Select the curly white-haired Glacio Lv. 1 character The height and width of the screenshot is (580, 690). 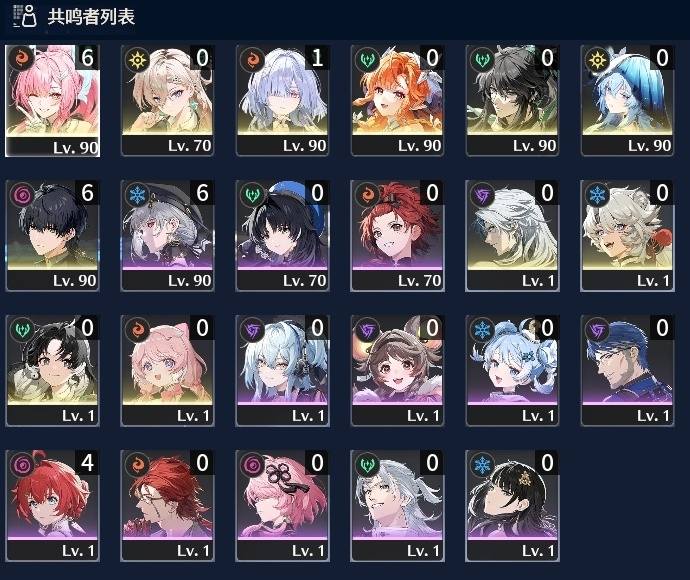627,235
